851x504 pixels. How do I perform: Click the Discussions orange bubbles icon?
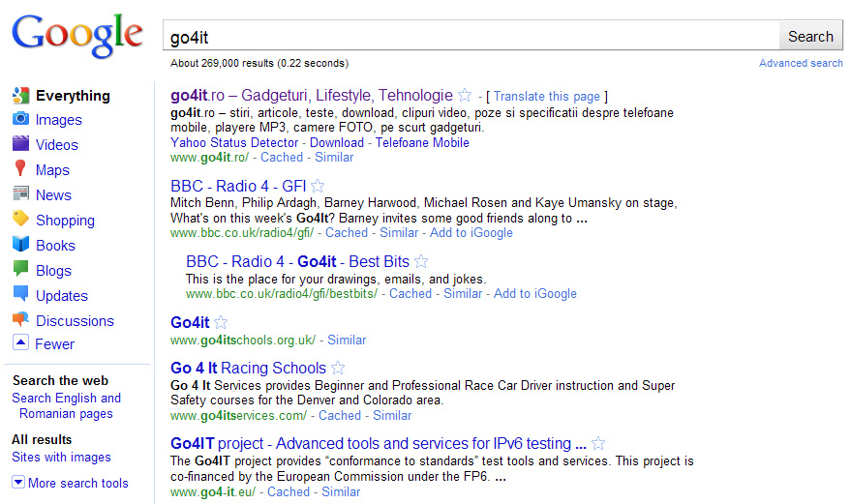point(20,319)
